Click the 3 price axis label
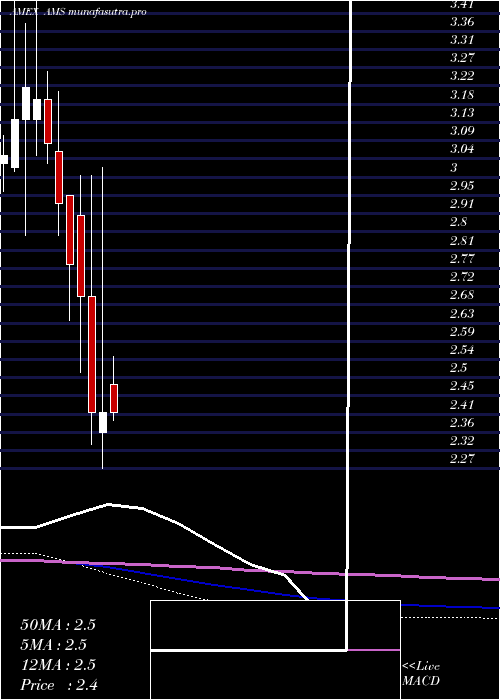The height and width of the screenshot is (700, 500). (x=454, y=167)
